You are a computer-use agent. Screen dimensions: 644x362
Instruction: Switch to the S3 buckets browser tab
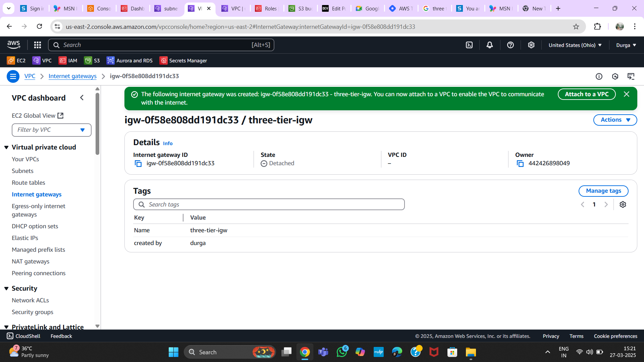301,8
